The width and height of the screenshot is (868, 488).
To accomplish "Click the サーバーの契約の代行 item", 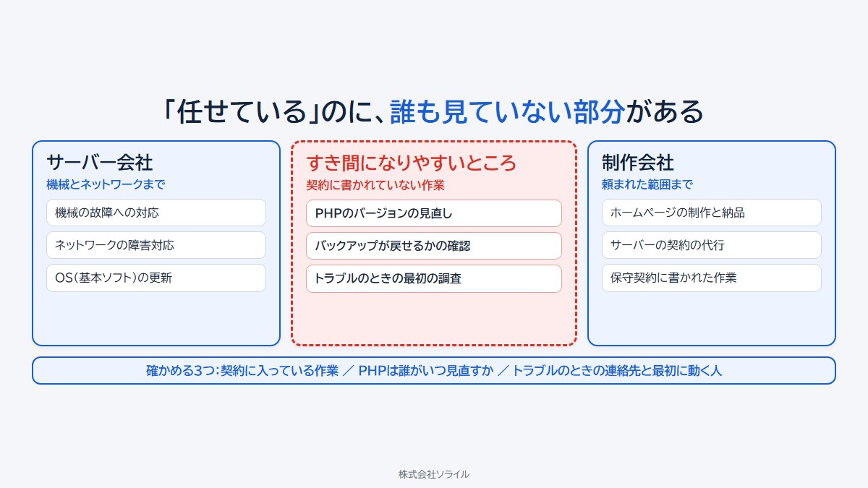I will [712, 245].
